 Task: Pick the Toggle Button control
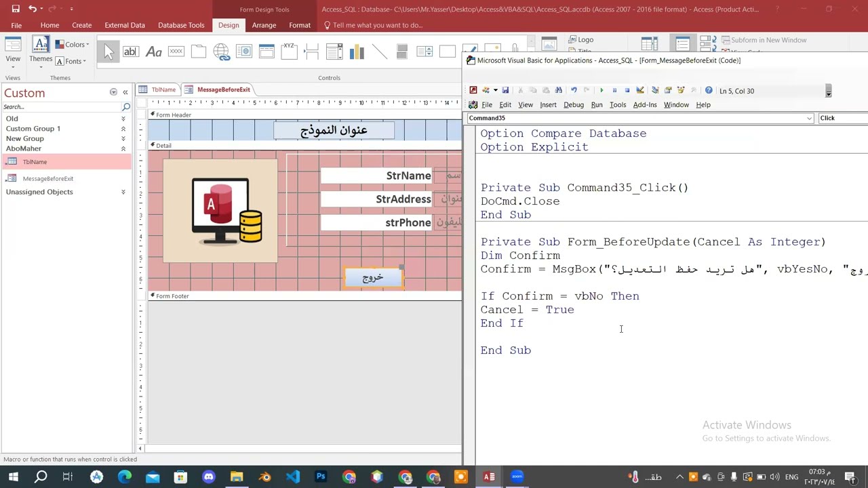pos(402,52)
